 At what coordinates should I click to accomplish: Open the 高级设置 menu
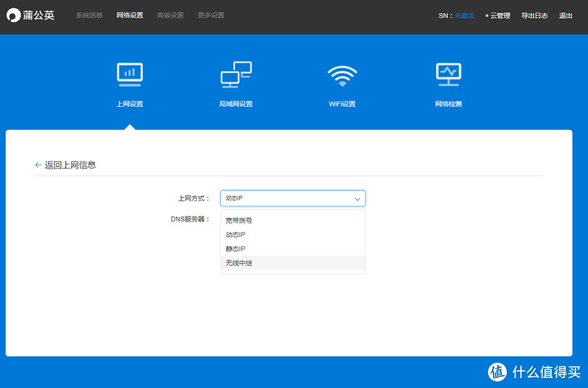[171, 15]
